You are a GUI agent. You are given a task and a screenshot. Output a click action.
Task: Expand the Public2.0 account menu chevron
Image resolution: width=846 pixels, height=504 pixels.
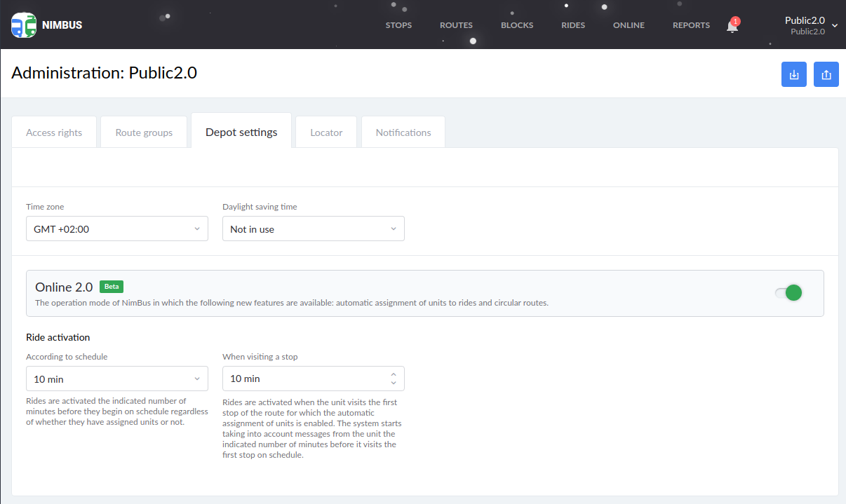[x=835, y=25]
